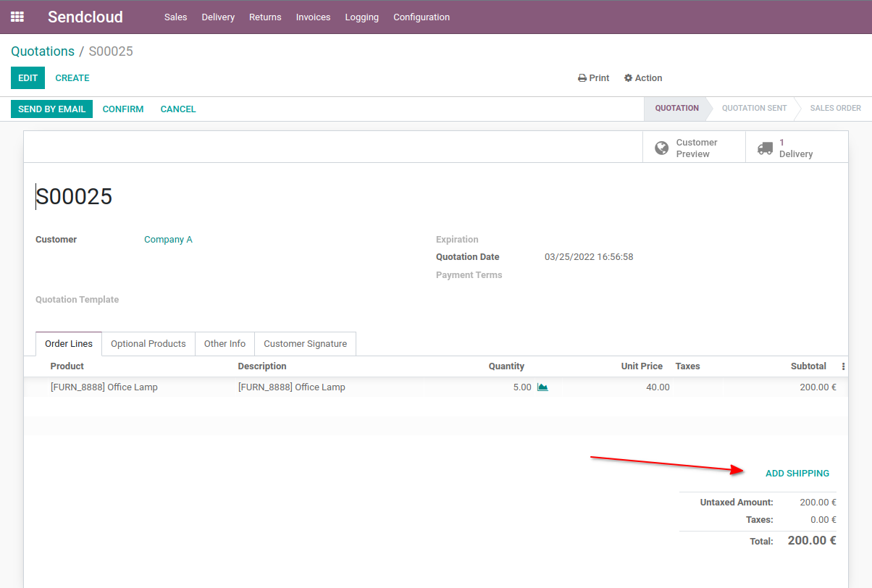Click the 200.00 € line subtotal cell
The width and height of the screenshot is (872, 588).
pyautogui.click(x=818, y=387)
